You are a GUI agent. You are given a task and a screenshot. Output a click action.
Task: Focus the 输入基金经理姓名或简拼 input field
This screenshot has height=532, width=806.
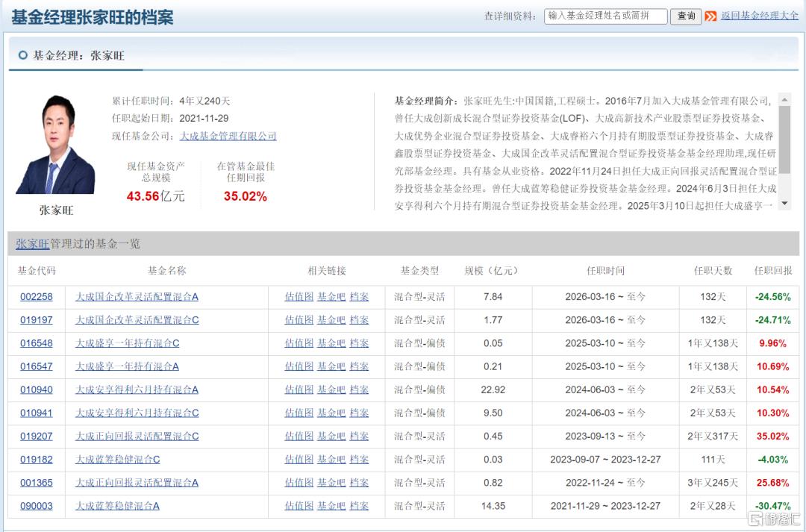605,16
